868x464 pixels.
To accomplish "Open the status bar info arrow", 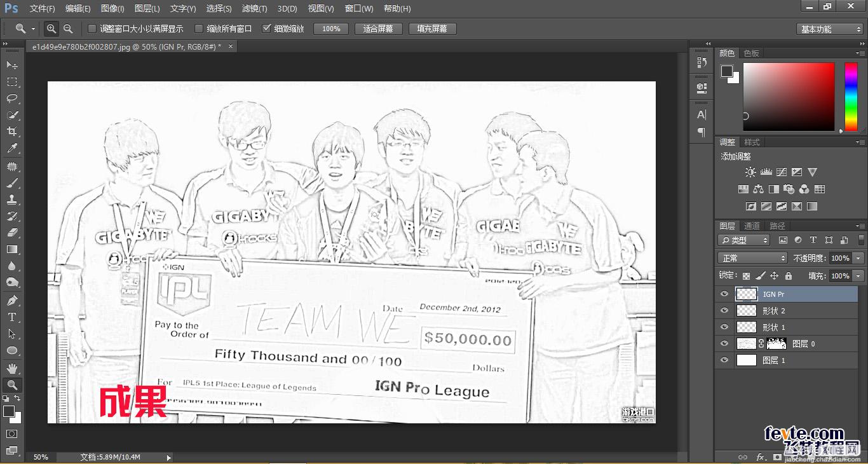I will click(168, 457).
